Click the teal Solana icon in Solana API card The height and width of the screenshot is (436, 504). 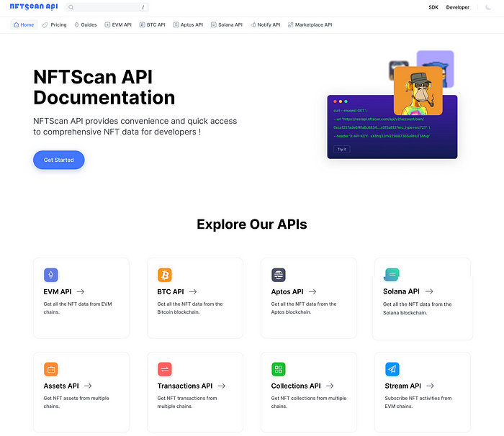coord(392,274)
